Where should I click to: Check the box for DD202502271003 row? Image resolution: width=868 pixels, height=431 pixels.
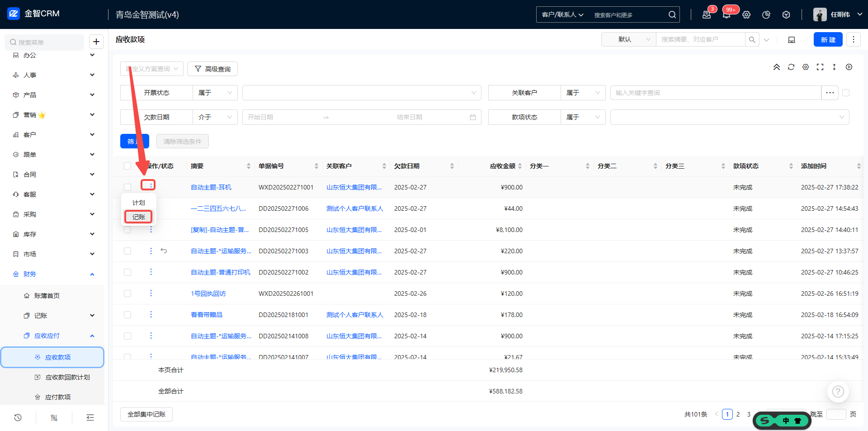pyautogui.click(x=127, y=251)
